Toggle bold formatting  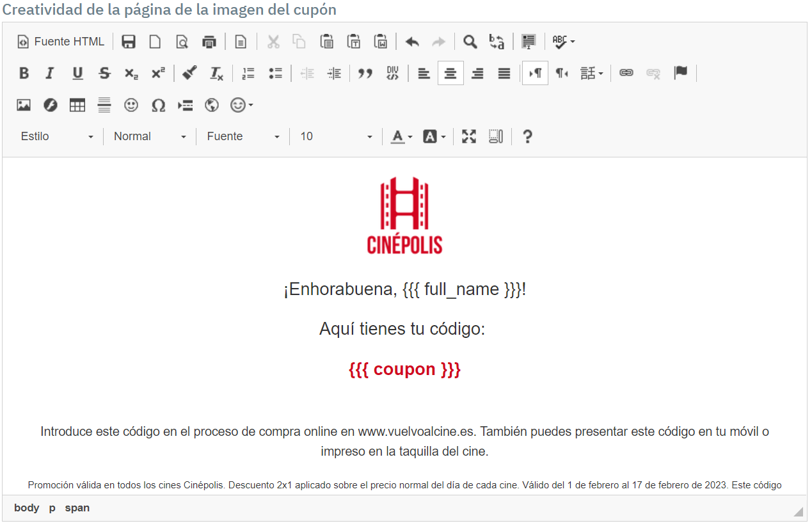pyautogui.click(x=24, y=73)
